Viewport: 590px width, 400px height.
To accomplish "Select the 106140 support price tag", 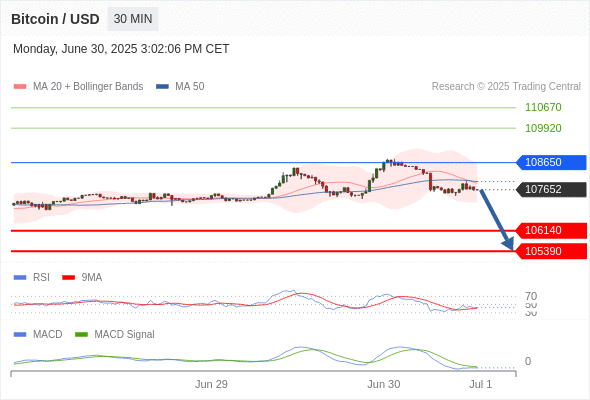I will (551, 230).
